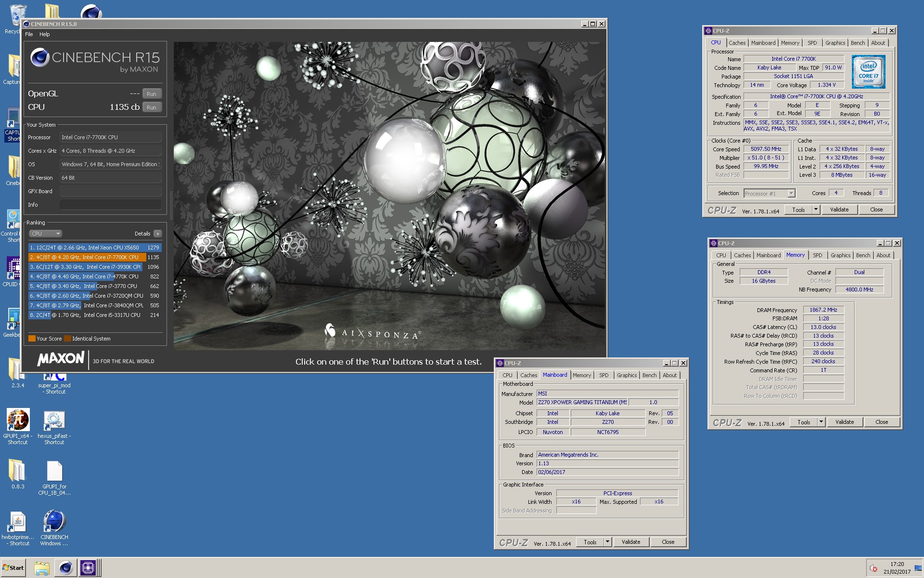Open the CPUID desktop shortcut icon
The height and width of the screenshot is (578, 924).
click(x=14, y=268)
